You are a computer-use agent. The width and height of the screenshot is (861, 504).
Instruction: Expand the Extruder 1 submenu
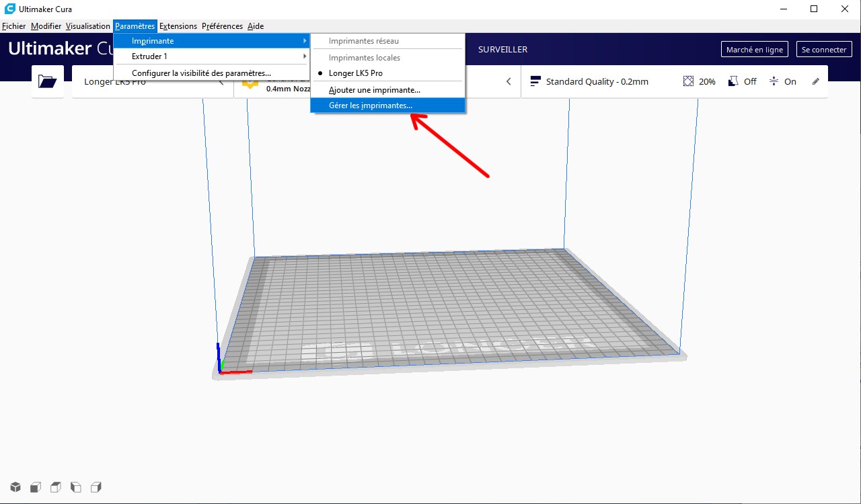coord(212,56)
